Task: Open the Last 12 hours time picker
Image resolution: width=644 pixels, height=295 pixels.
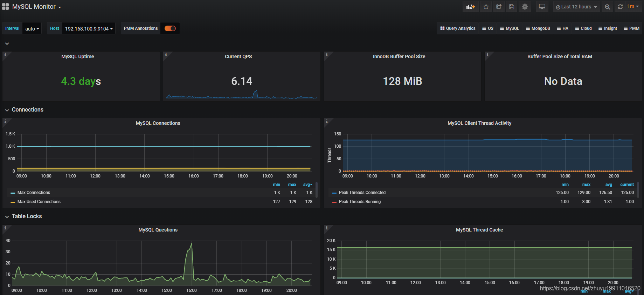Action: tap(576, 7)
